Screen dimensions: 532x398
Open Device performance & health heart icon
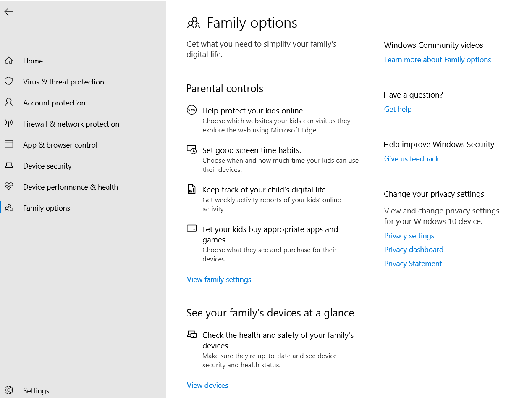point(9,187)
